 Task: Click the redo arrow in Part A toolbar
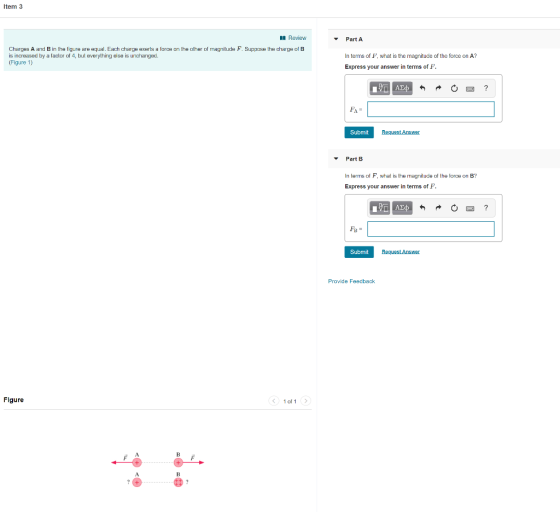tap(438, 88)
